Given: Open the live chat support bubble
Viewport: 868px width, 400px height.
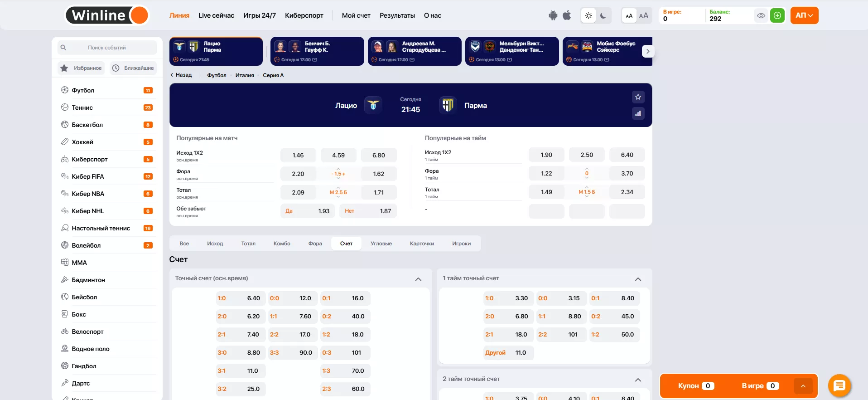Looking at the screenshot, I should (839, 385).
